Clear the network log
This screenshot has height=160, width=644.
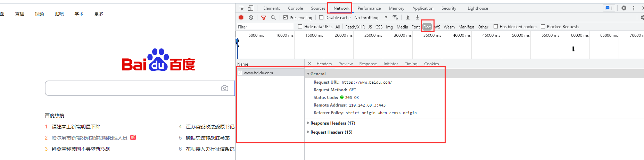251,17
